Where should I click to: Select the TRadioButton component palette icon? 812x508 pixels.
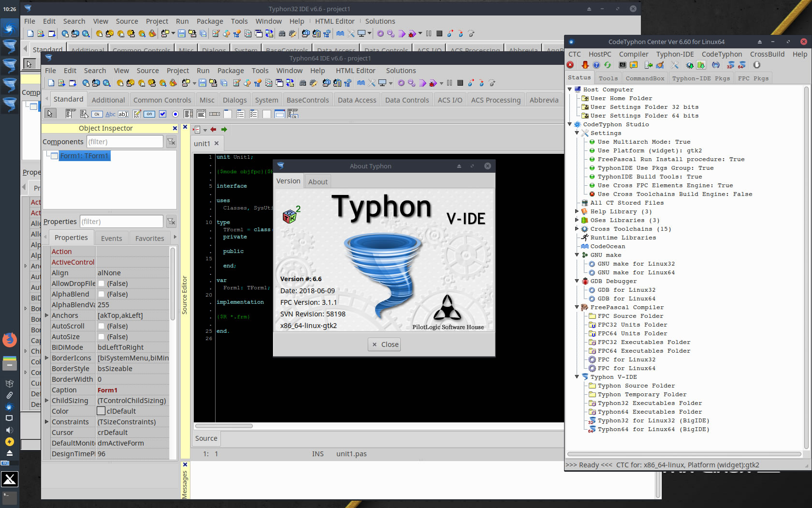[x=175, y=114]
